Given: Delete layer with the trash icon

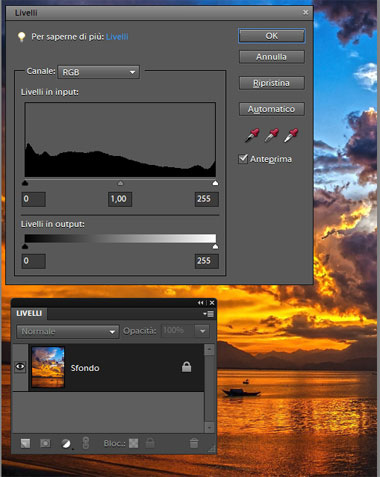Looking at the screenshot, I should pyautogui.click(x=194, y=443).
